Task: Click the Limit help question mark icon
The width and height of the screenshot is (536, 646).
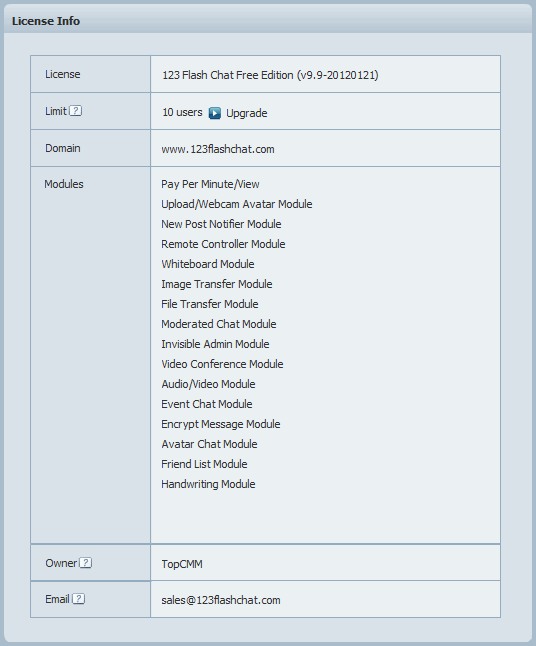Action: click(x=75, y=111)
